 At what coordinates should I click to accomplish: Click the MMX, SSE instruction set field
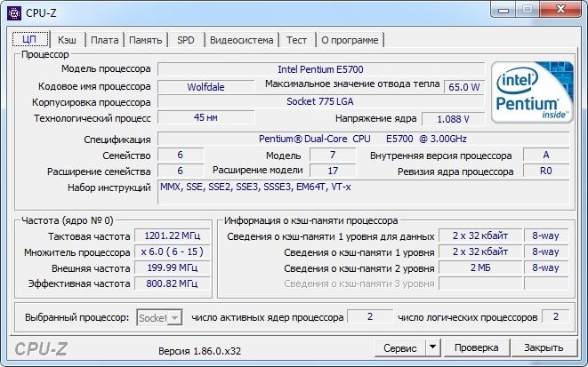(363, 192)
